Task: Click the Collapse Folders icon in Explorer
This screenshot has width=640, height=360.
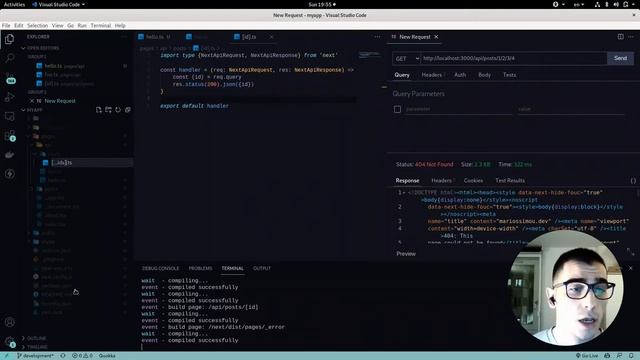Action: [128, 110]
